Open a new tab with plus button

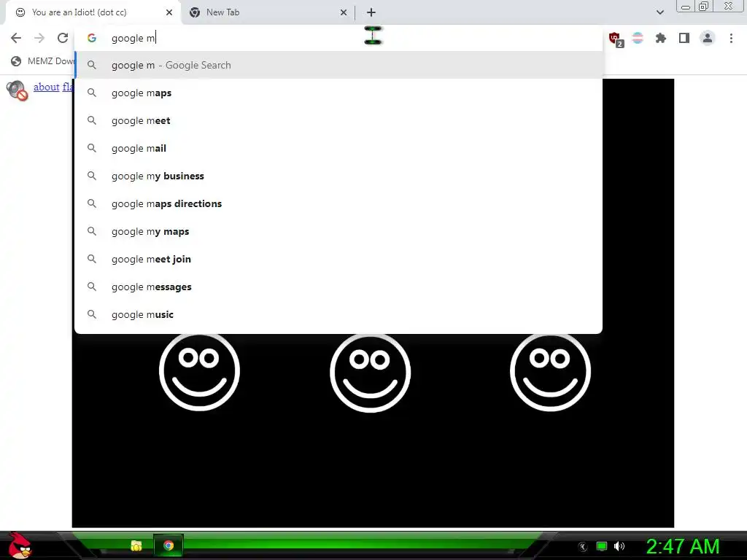pos(371,12)
